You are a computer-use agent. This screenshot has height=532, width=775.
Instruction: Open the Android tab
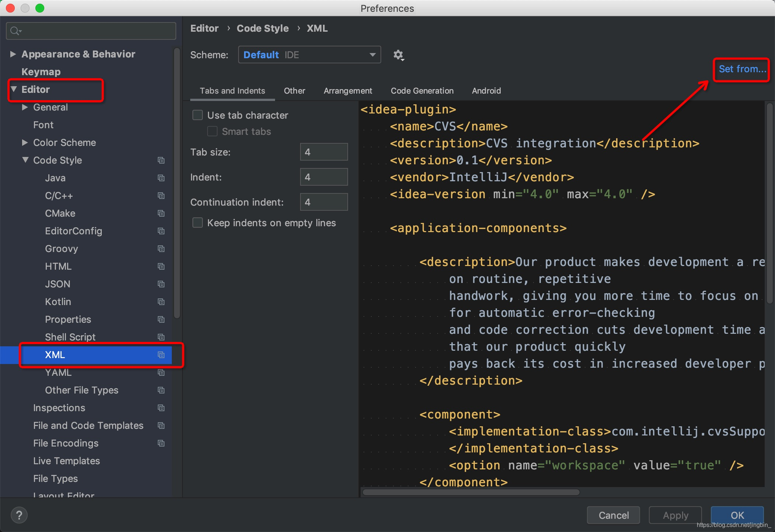coord(486,91)
